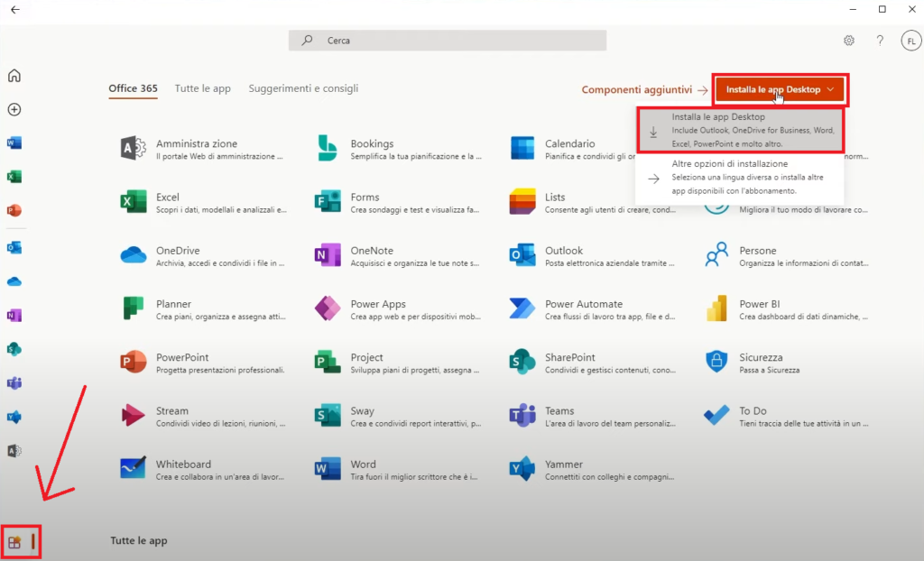Launch the Sway app icon
The width and height of the screenshot is (924, 561).
coord(327,416)
